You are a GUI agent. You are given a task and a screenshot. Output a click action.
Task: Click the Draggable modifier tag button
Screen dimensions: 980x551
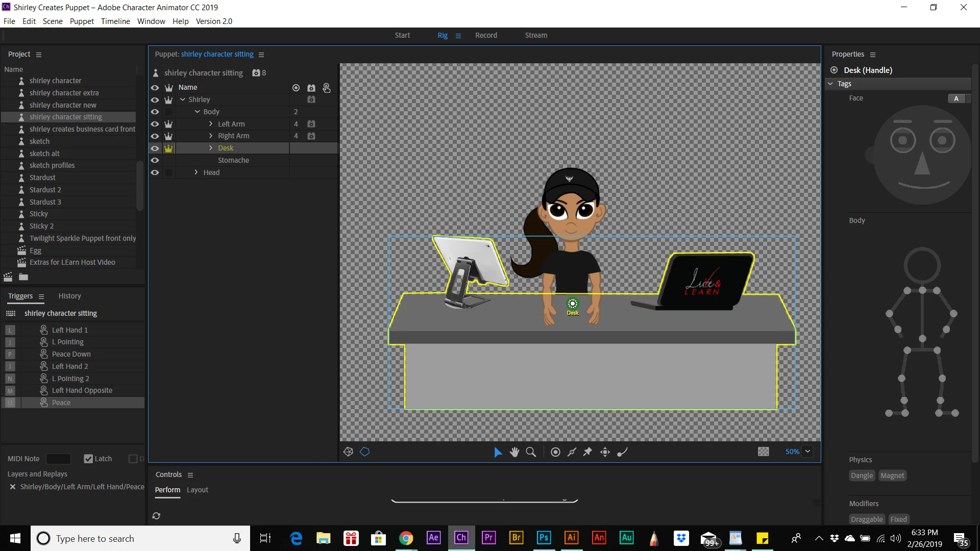[x=867, y=519]
